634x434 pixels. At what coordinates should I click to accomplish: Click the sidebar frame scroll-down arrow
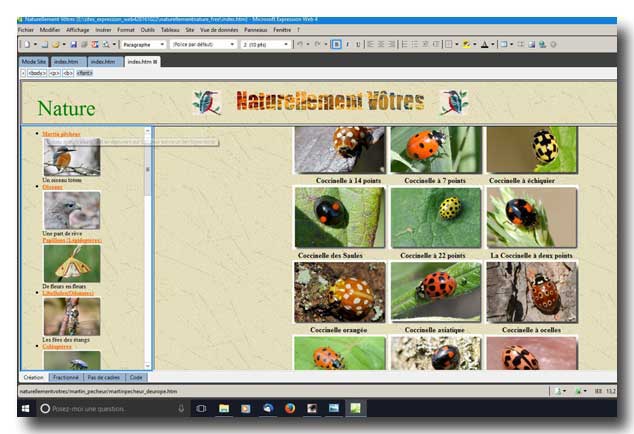[148, 366]
